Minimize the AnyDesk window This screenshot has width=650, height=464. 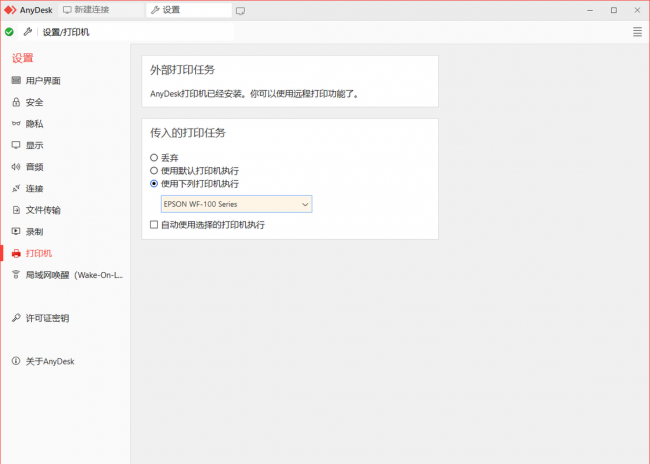tap(590, 10)
